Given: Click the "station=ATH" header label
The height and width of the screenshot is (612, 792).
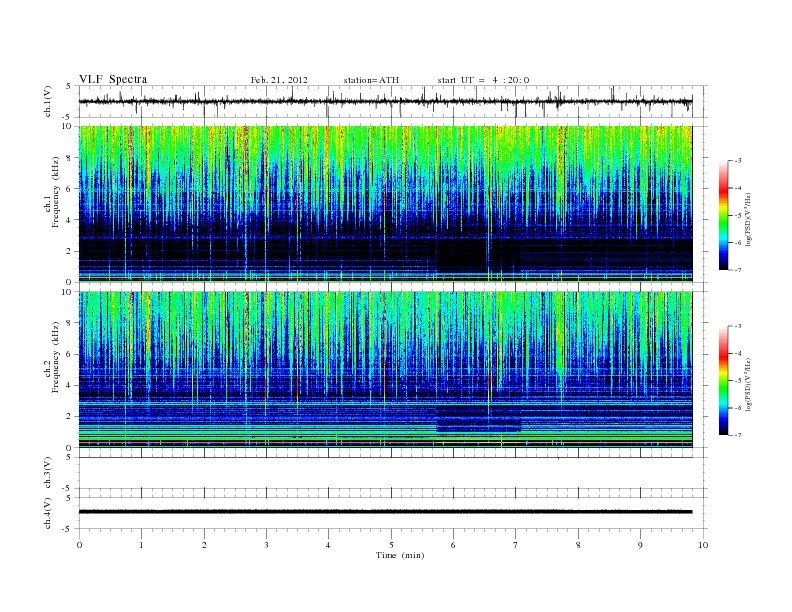Looking at the screenshot, I should 371,80.
